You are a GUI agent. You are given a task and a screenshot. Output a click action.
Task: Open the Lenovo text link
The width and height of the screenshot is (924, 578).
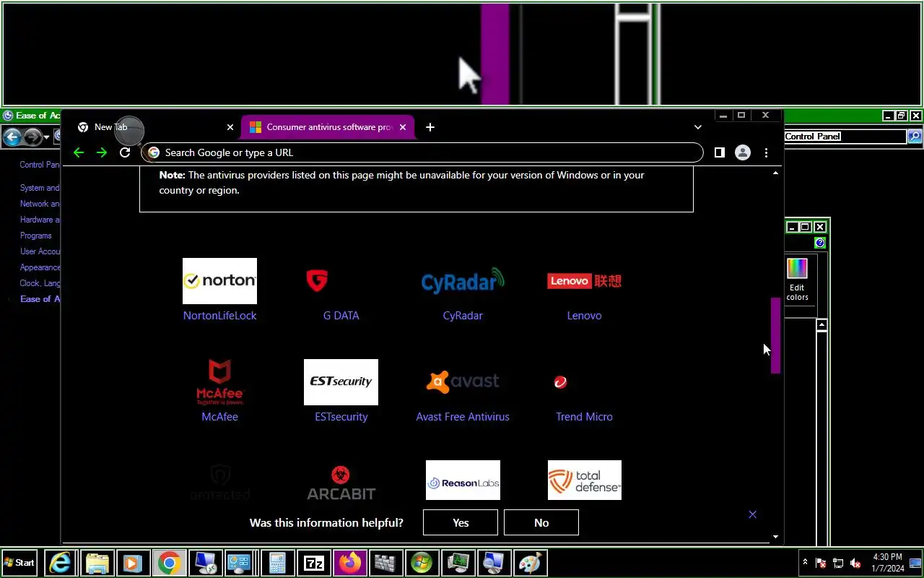584,316
